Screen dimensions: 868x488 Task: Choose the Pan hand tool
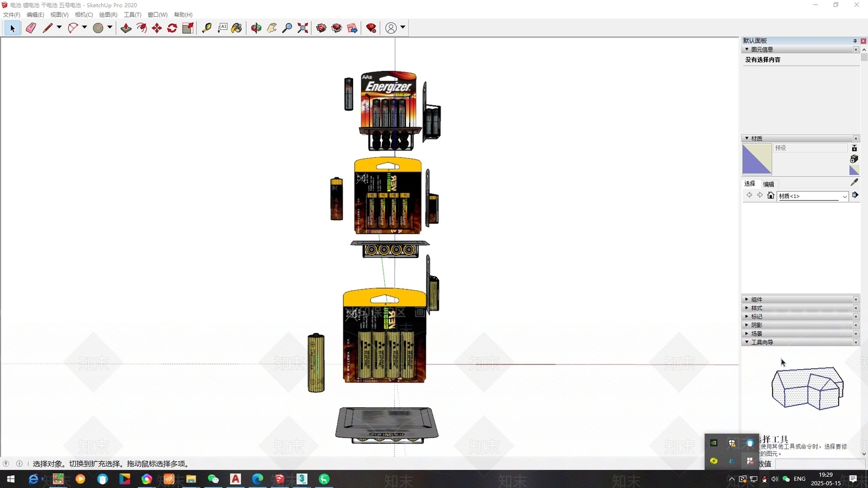pos(272,28)
